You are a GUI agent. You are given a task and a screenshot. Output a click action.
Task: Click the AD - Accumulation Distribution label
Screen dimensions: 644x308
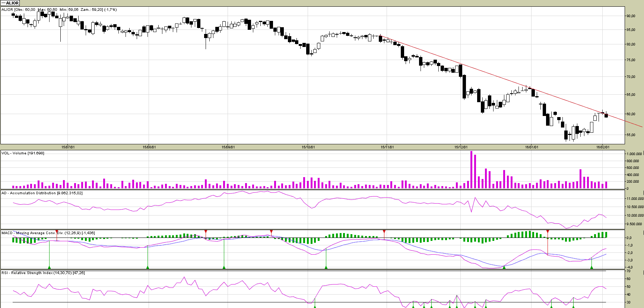(42, 193)
